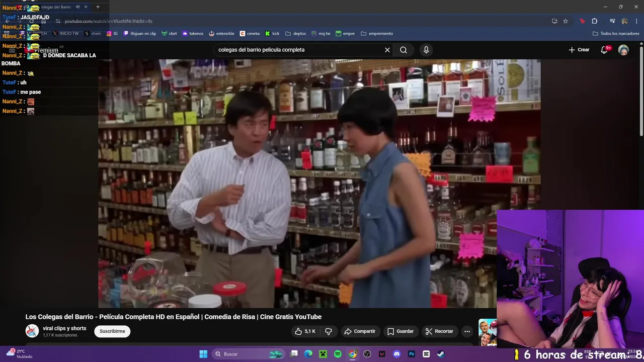
Task: Click the video player to pause
Action: pos(319,184)
